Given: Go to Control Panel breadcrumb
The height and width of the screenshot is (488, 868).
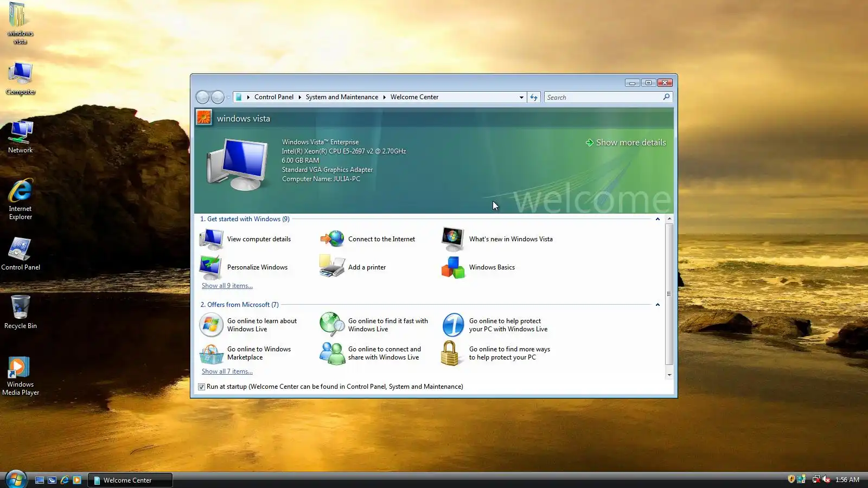Looking at the screenshot, I should click(x=274, y=97).
